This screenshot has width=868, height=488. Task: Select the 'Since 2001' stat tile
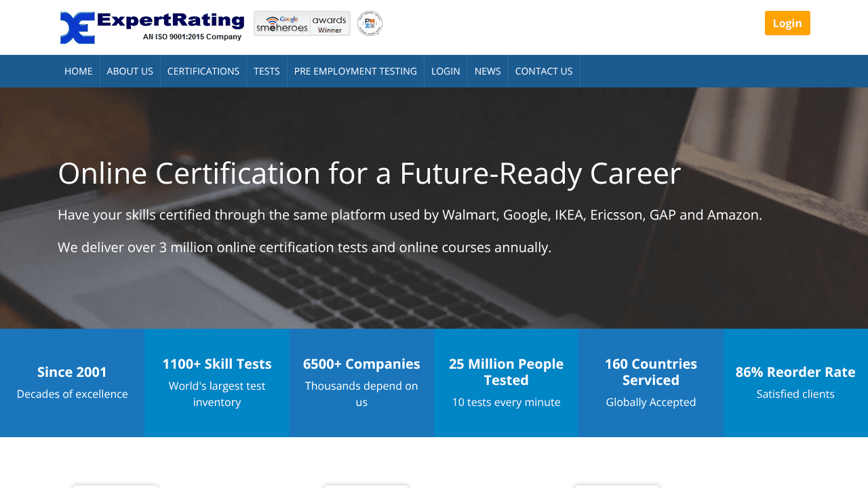point(72,383)
